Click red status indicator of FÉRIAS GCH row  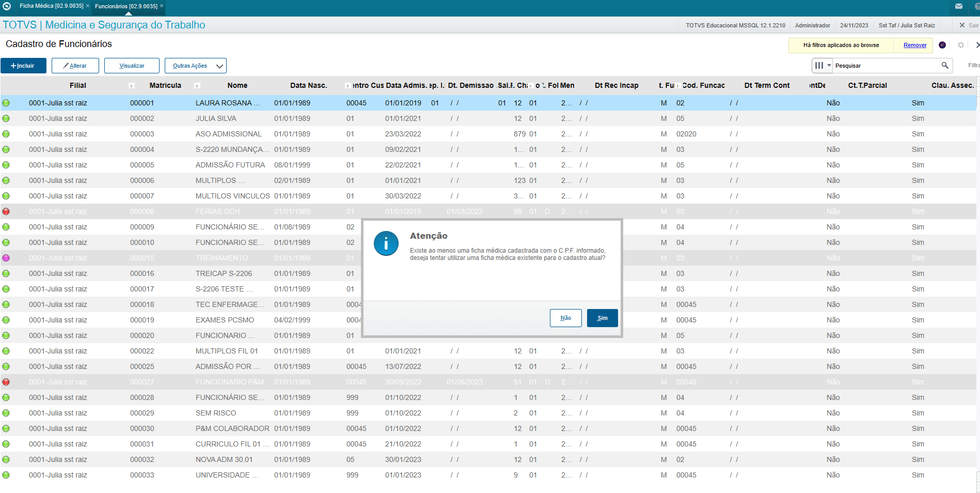point(6,211)
